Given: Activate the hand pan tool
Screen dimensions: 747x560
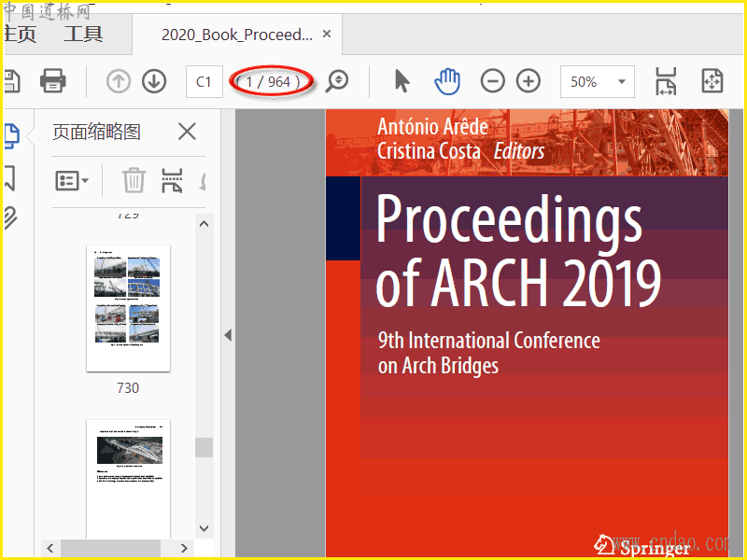Looking at the screenshot, I should [x=447, y=81].
